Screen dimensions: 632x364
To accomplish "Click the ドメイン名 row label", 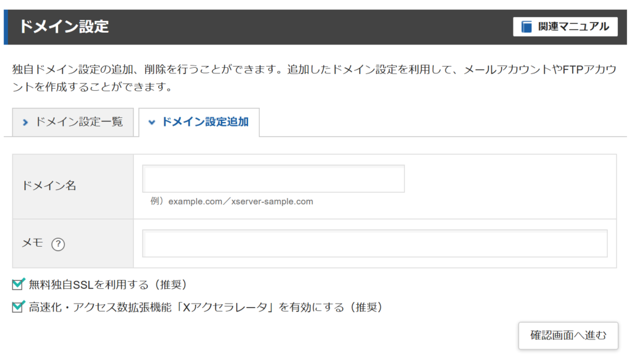I will tap(49, 186).
